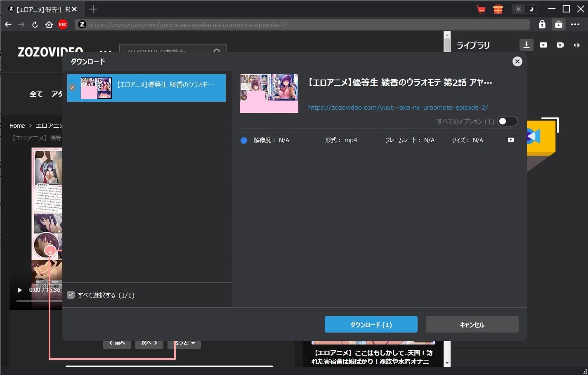
Task: Start recording with the REC icon
Action: (63, 25)
